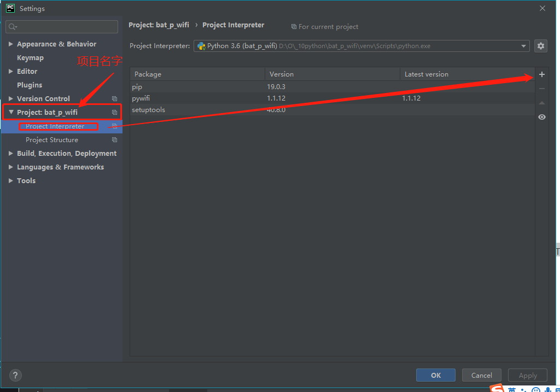Click the copy icon beside Version Control
Viewport: 560px width, 392px height.
click(x=114, y=98)
